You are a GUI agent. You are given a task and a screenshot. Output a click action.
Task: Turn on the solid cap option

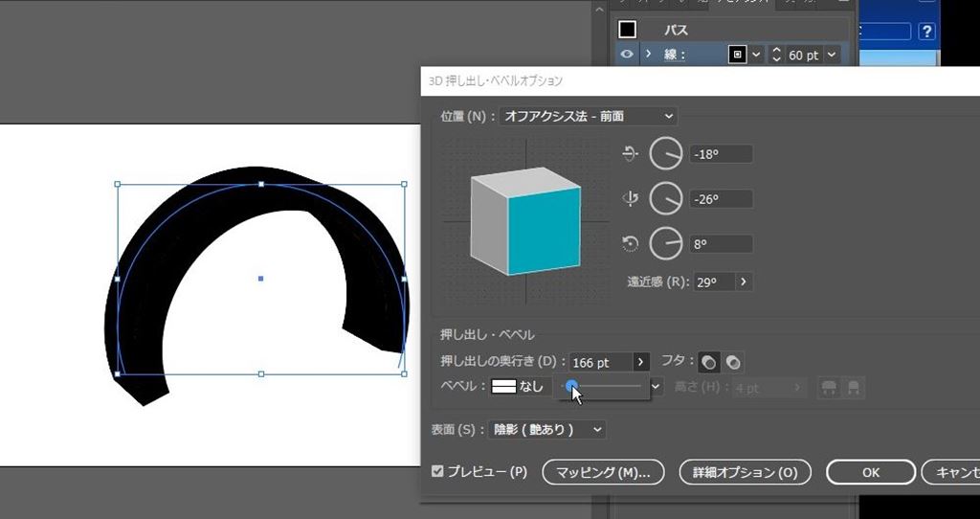pos(709,363)
